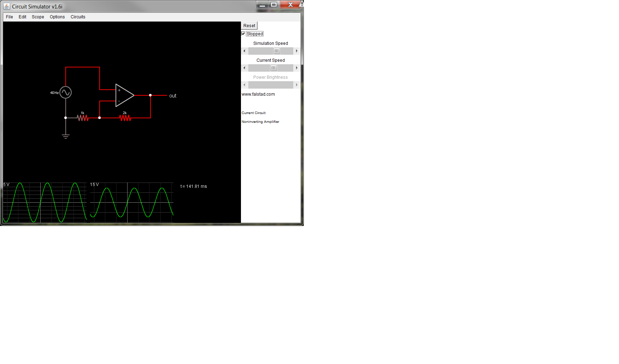The width and height of the screenshot is (619, 364).
Task: Click right arrow of Simulation Speed scrollbar
Action: click(x=297, y=51)
